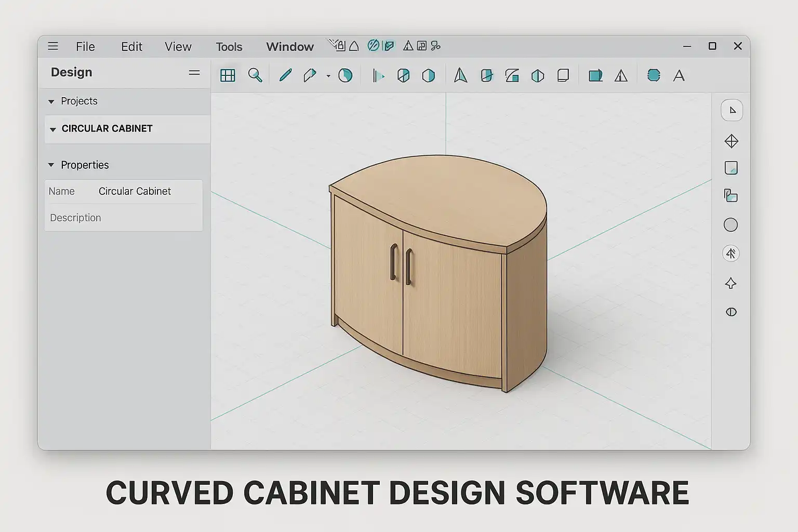The height and width of the screenshot is (532, 798).
Task: Open dropdown arrow next to marker tool
Action: coord(328,76)
